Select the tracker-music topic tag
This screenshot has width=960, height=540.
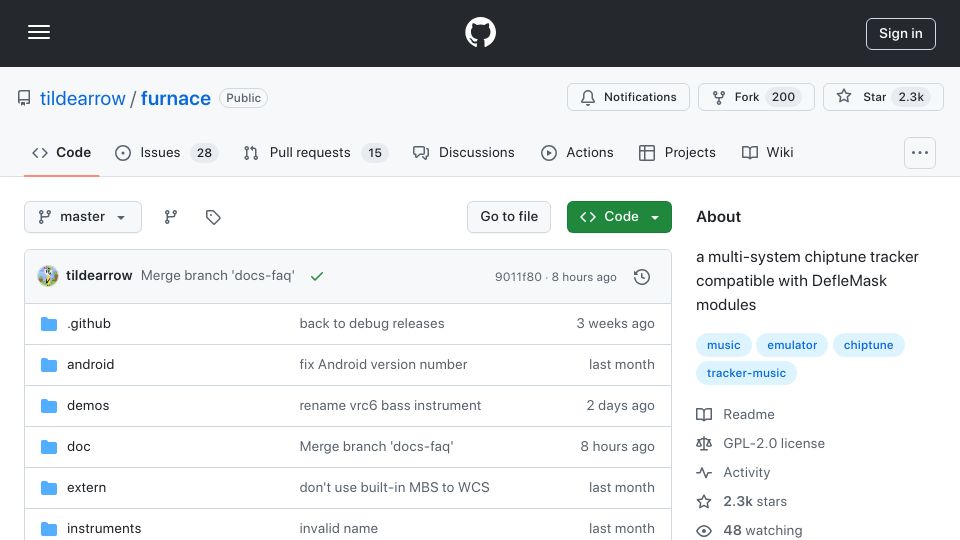(746, 373)
